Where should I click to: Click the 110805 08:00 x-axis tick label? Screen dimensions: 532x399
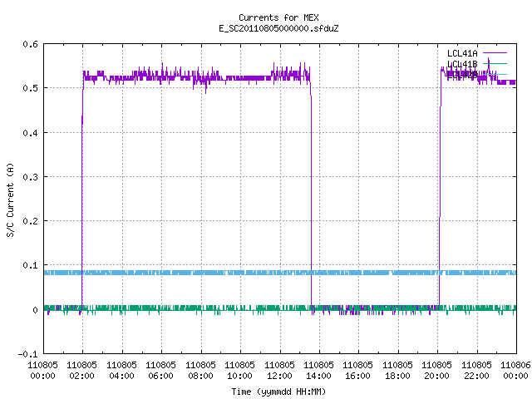coord(200,370)
